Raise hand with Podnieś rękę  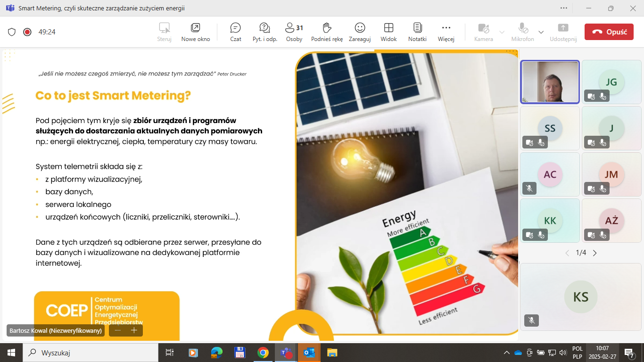click(327, 32)
